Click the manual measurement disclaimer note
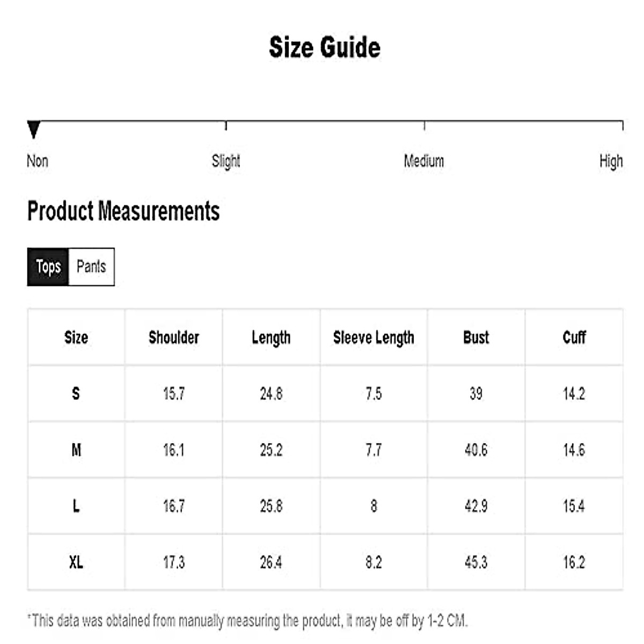Viewport: 644px width, 644px height. click(247, 621)
